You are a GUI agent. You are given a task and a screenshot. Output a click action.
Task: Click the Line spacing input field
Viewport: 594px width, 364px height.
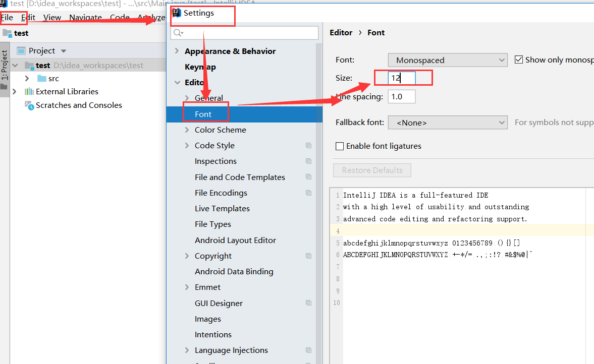tap(402, 96)
